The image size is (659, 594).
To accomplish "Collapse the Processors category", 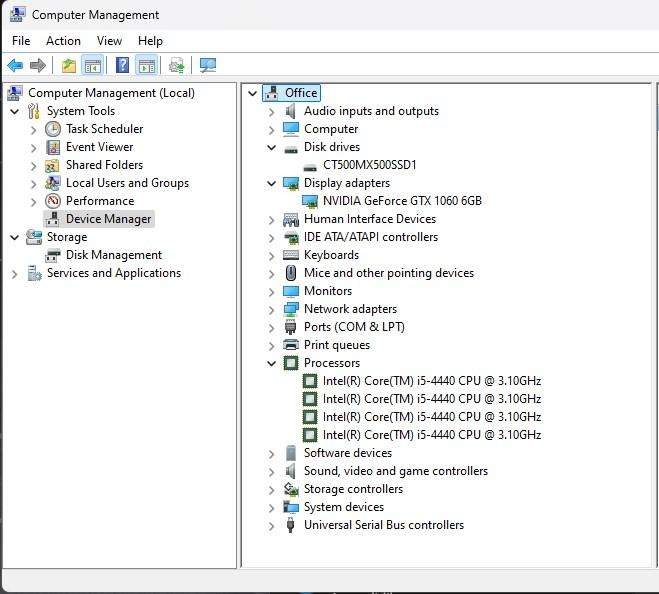I will [x=272, y=363].
